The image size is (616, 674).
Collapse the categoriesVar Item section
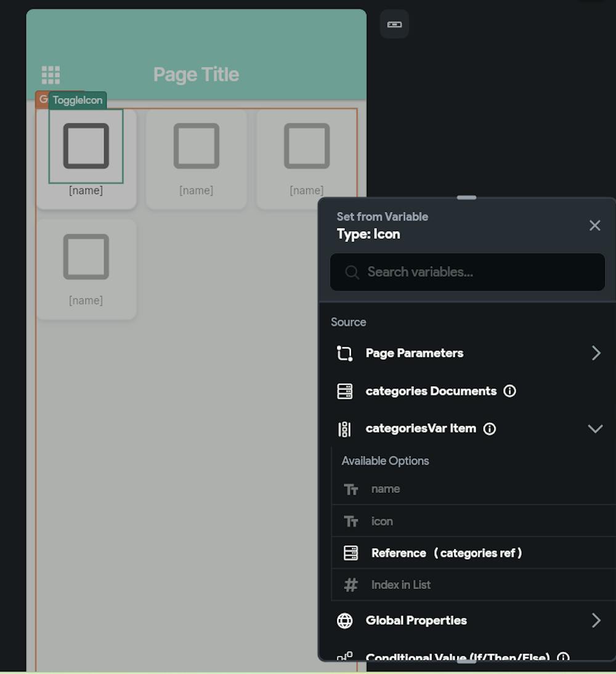pos(595,429)
